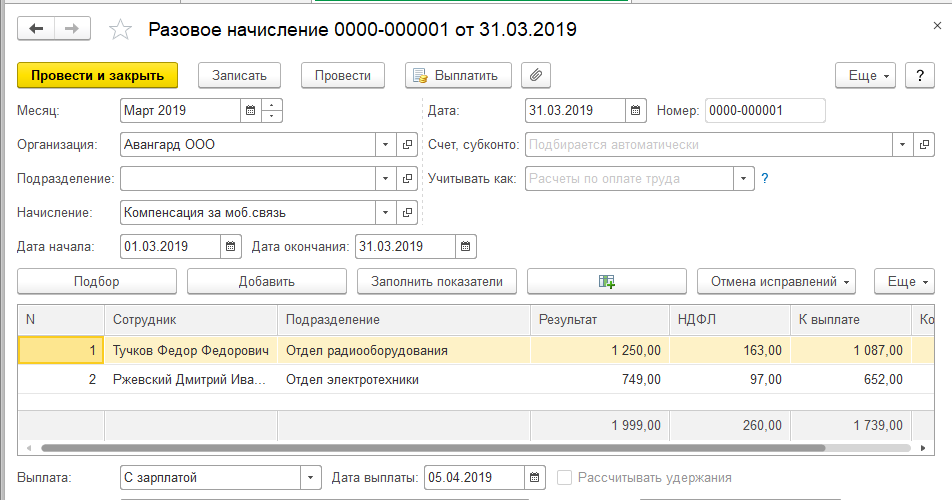The width and height of the screenshot is (952, 500).
Task: Open the table Еще menu
Action: coord(904,282)
